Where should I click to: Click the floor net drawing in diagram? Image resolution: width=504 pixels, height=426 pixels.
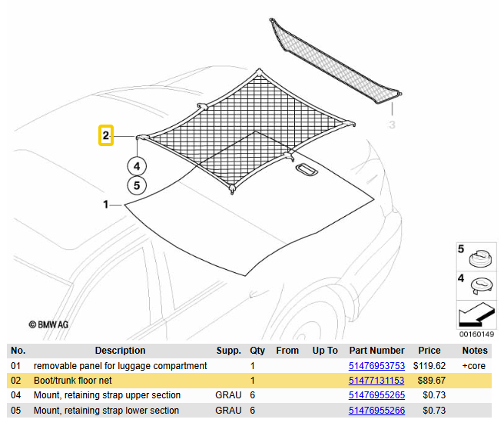[x=246, y=131]
